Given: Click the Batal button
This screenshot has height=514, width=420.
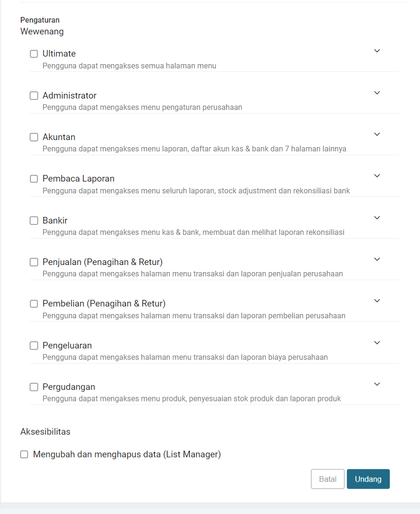Looking at the screenshot, I should pyautogui.click(x=328, y=479).
